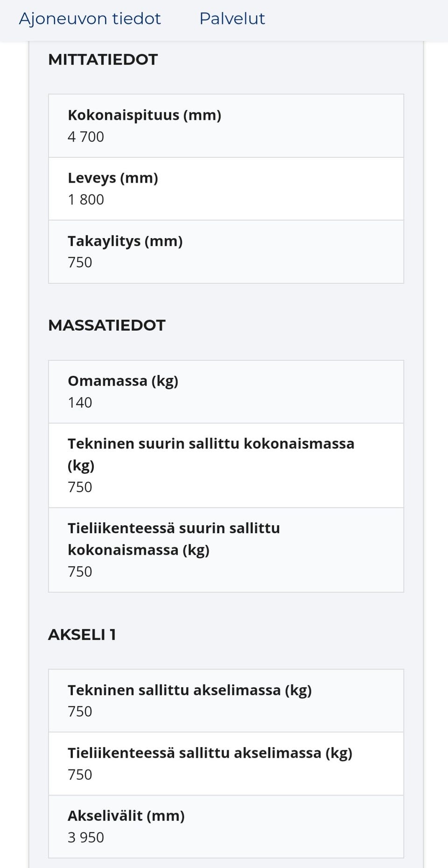Click the MASSATIEDOT section heading

[x=107, y=325]
